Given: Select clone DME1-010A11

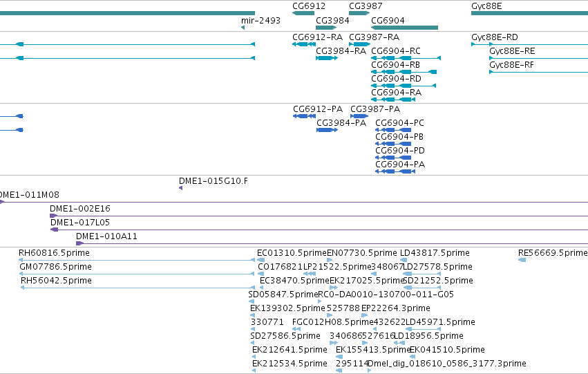Looking at the screenshot, I should click(x=332, y=244).
